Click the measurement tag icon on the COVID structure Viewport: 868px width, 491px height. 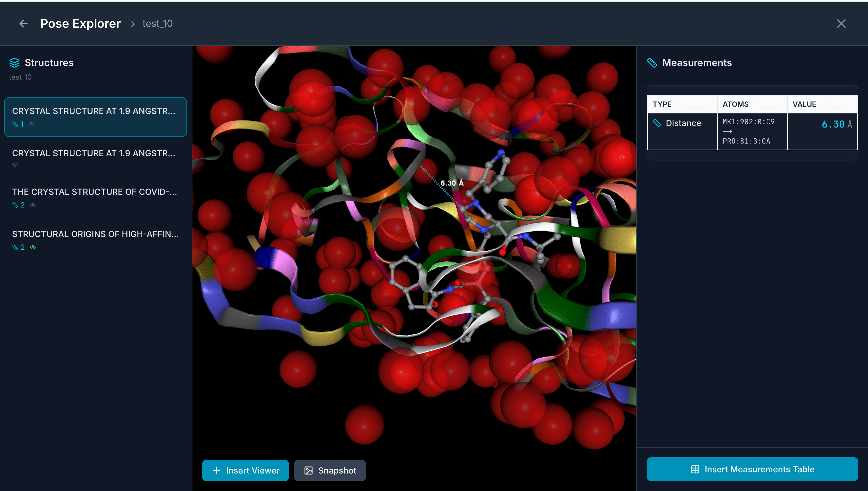click(x=15, y=205)
